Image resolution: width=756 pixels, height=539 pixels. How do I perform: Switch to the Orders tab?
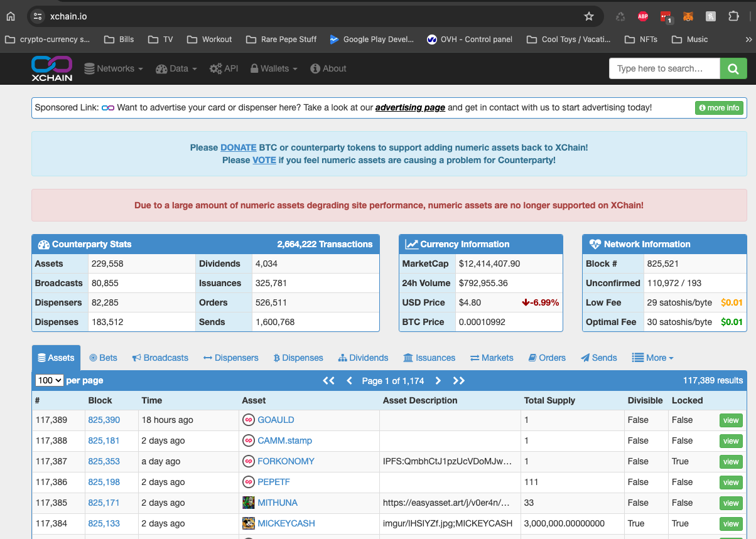pos(547,358)
